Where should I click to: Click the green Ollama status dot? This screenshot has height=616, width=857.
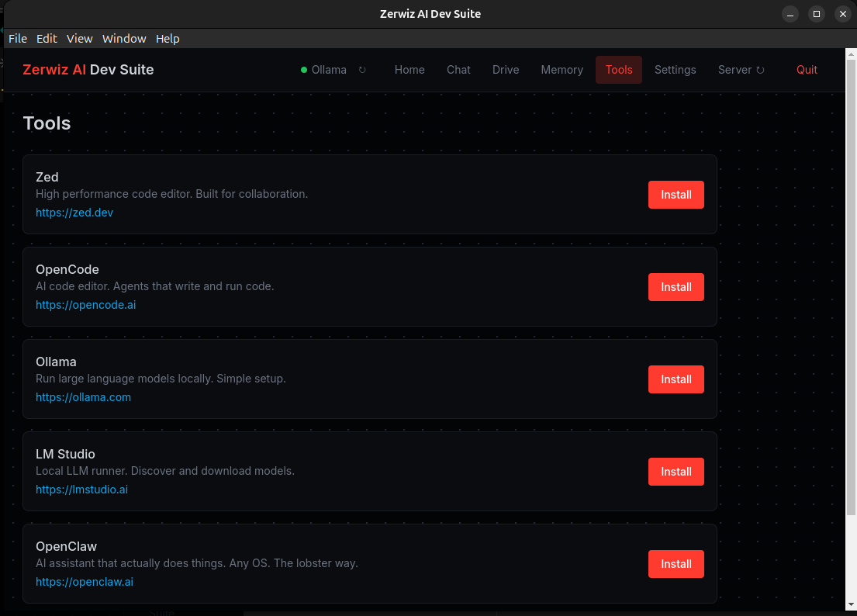tap(303, 69)
